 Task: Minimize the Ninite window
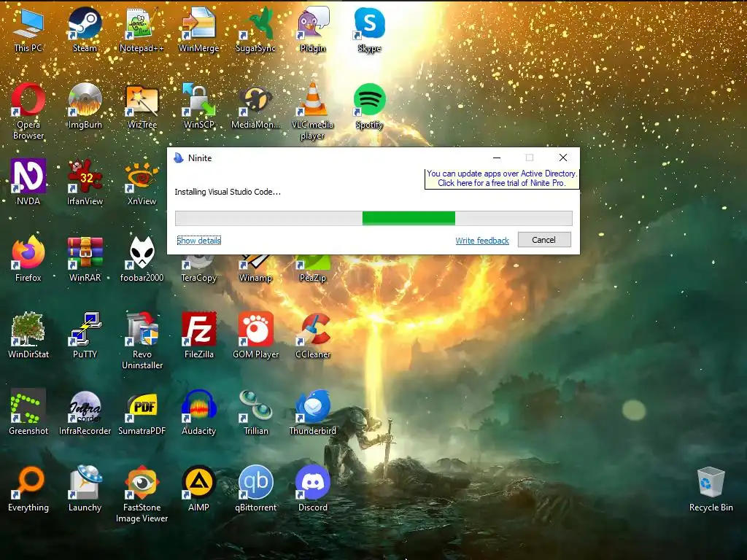coord(497,157)
